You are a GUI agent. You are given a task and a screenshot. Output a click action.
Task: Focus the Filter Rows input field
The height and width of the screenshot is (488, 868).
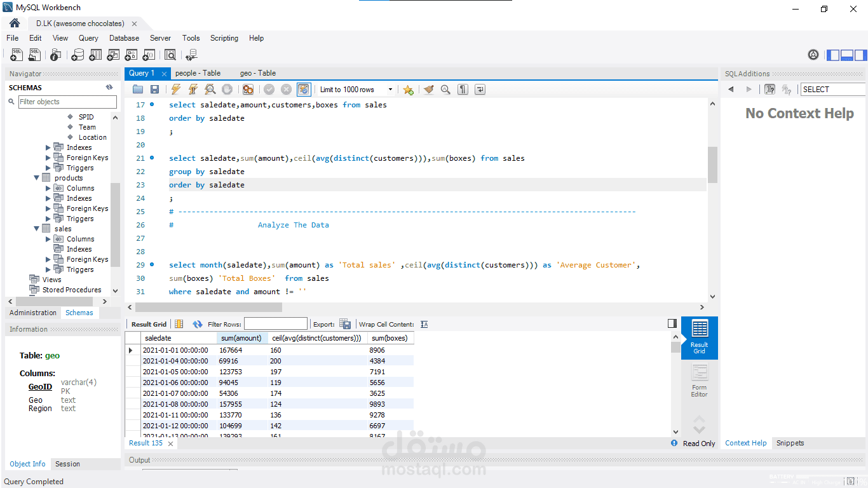pos(275,324)
